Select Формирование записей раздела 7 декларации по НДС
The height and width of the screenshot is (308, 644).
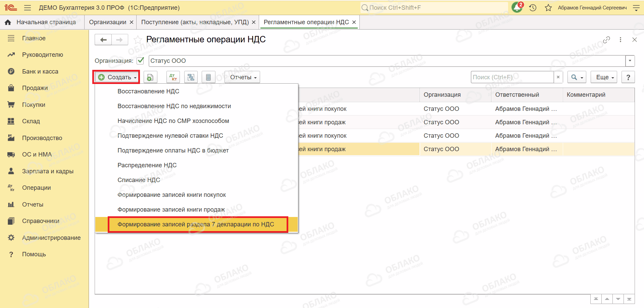tap(196, 224)
